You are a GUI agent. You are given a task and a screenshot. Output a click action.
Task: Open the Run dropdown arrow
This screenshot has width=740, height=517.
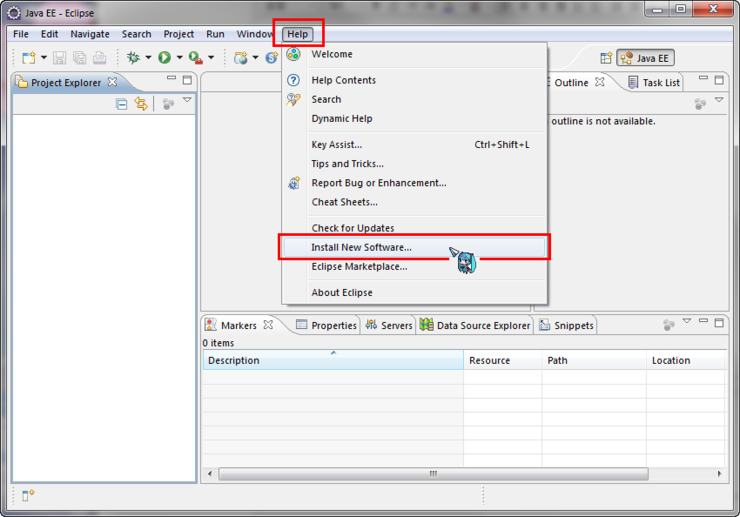click(179, 58)
